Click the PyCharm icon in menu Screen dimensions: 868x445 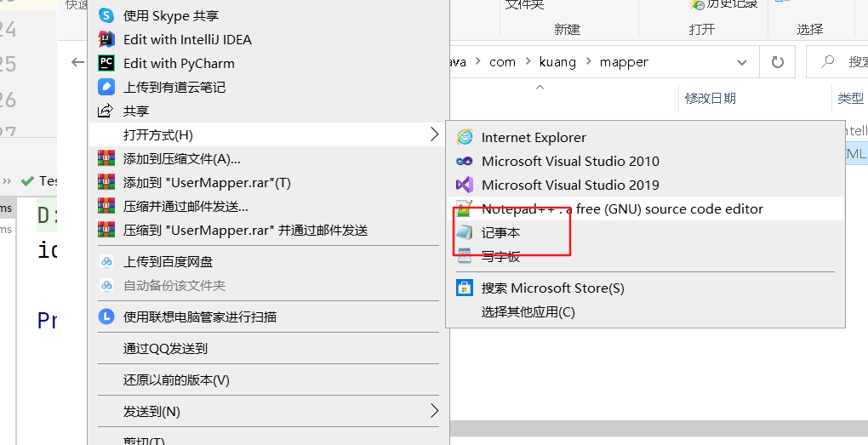[106, 63]
